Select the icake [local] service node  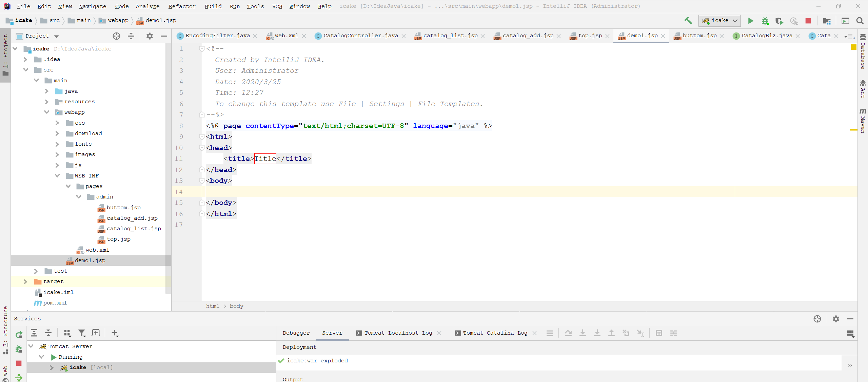tap(151, 367)
